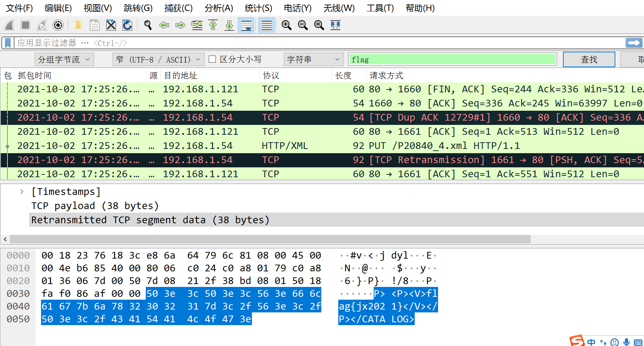This screenshot has width=644, height=346.
Task: Open 无线(W) menu
Action: (339, 8)
